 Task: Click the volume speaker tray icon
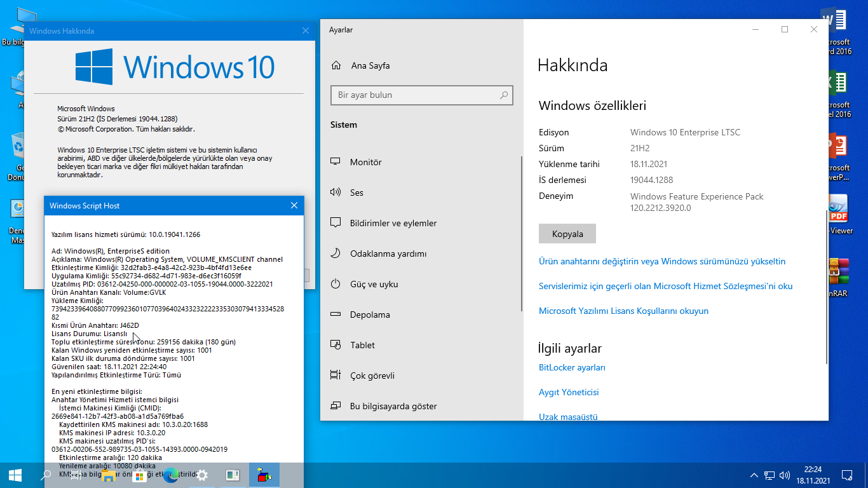(x=785, y=475)
